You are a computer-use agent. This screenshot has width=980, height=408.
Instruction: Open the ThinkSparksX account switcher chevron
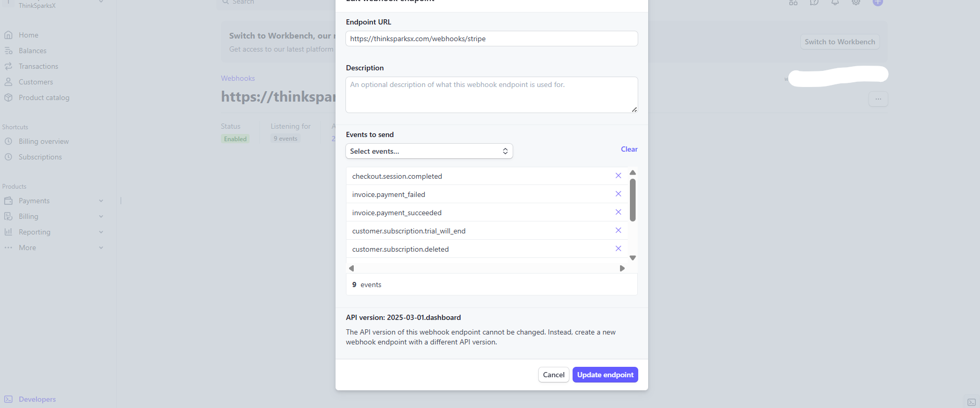pyautogui.click(x=101, y=2)
